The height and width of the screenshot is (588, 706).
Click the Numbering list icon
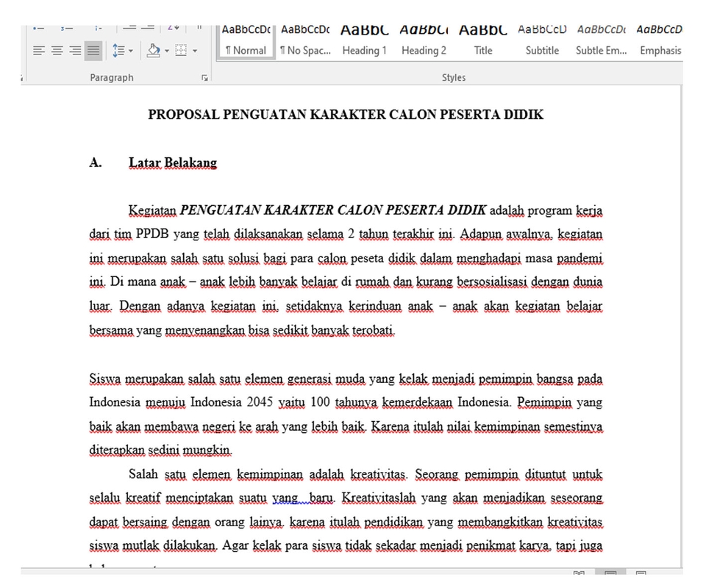coord(67,28)
